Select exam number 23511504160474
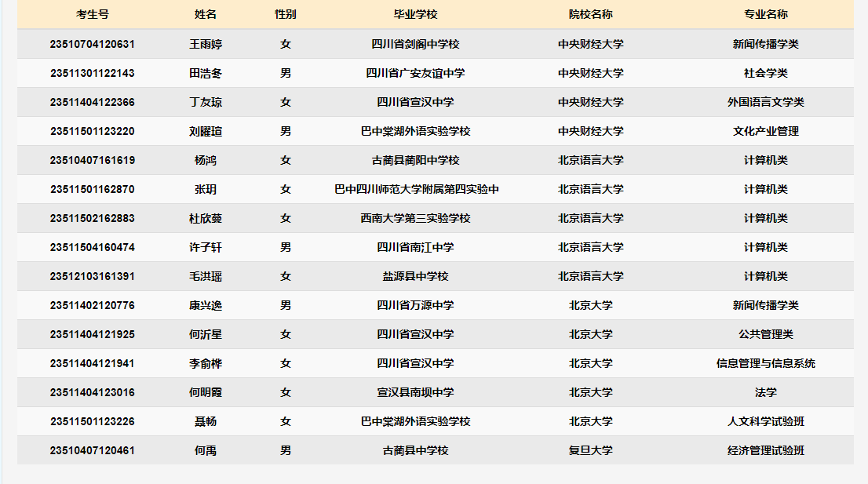This screenshot has height=484, width=868. [93, 247]
